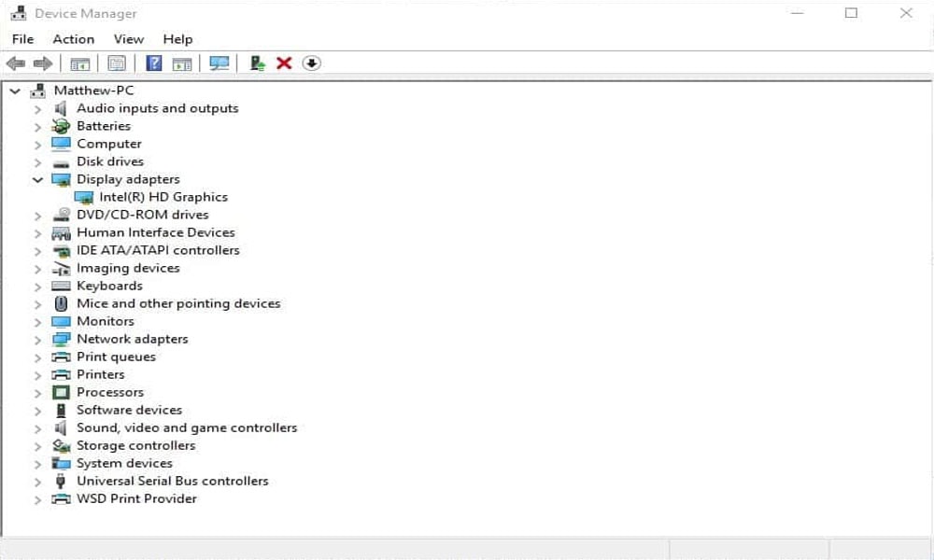934x560 pixels.
Task: Toggle the console tree toolbar icon
Action: (x=79, y=63)
